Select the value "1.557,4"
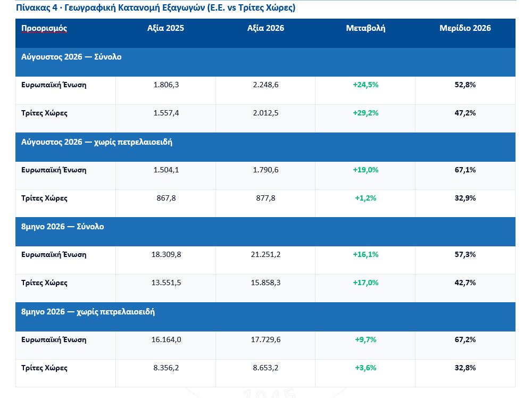 (x=166, y=113)
